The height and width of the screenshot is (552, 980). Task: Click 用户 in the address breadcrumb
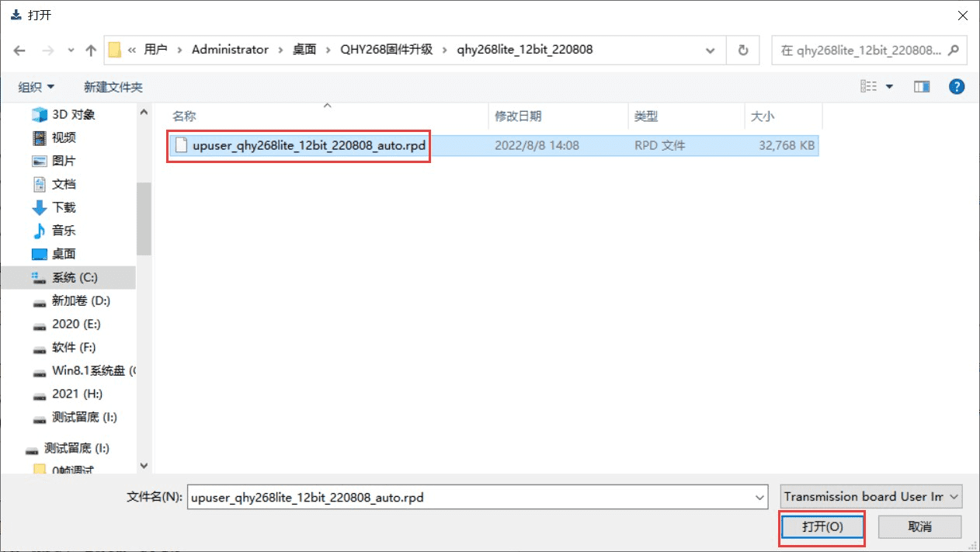[155, 50]
